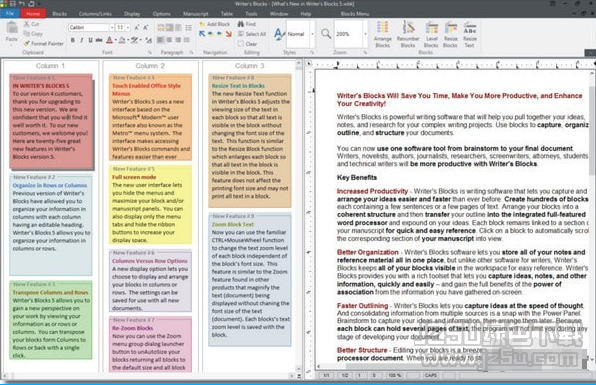596x385 pixels.
Task: Navigate to last block with orange arrow
Action: click(x=228, y=34)
